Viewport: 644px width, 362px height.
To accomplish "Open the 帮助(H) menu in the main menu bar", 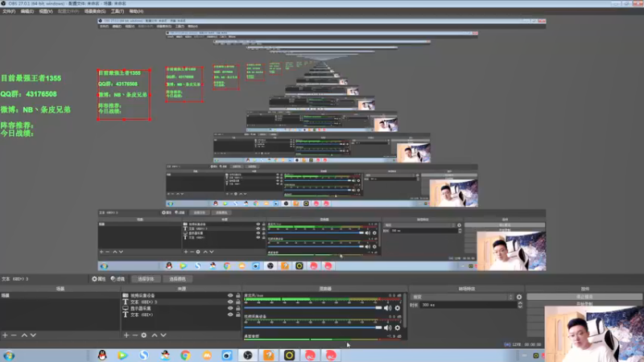I will (136, 11).
